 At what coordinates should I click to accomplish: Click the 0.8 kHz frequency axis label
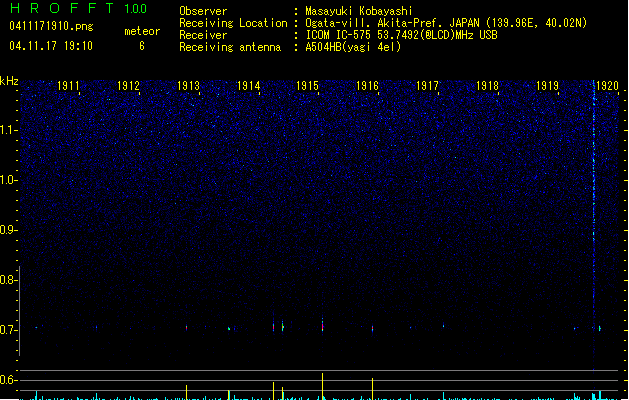(x=9, y=280)
